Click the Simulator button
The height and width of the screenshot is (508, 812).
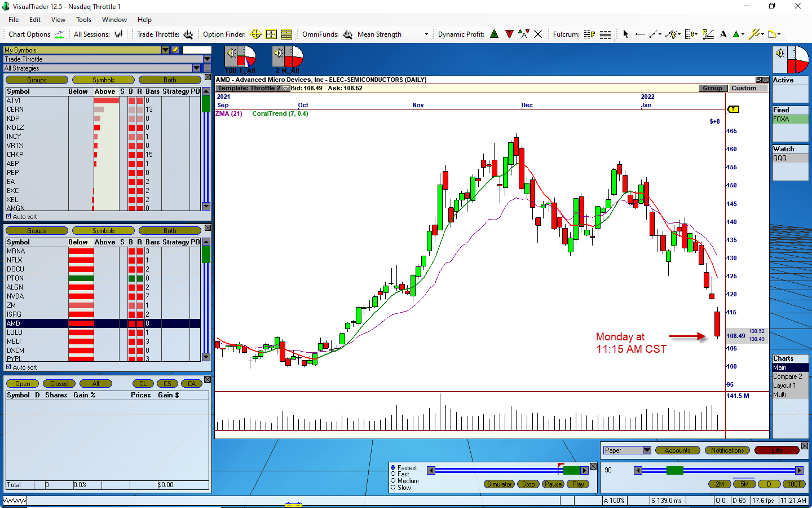(x=500, y=484)
